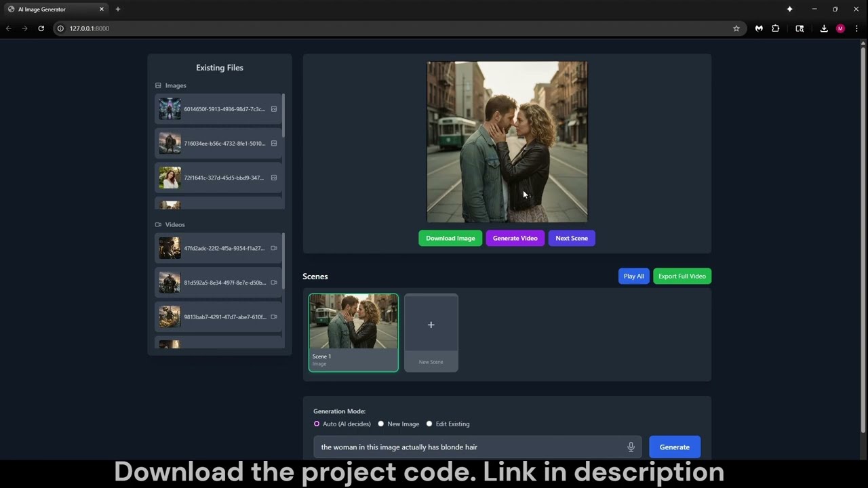Image resolution: width=868 pixels, height=488 pixels.
Task: Open a new browser tab
Action: 118,9
